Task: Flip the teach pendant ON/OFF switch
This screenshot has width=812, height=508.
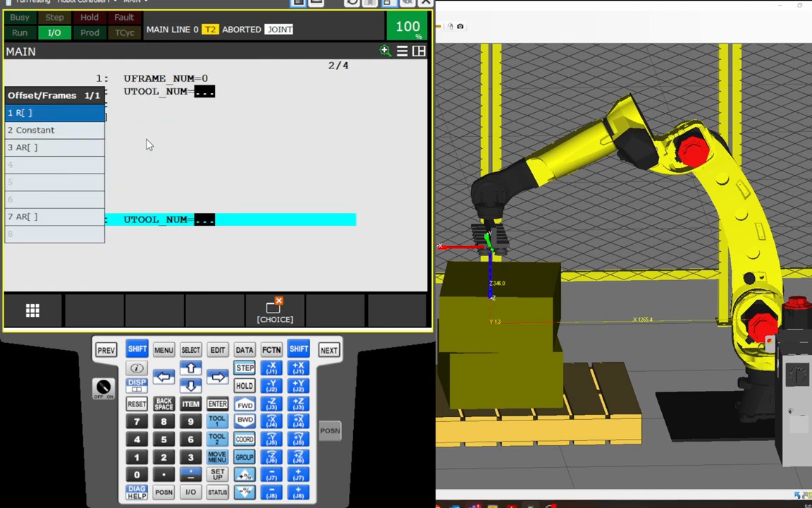Action: [x=103, y=387]
